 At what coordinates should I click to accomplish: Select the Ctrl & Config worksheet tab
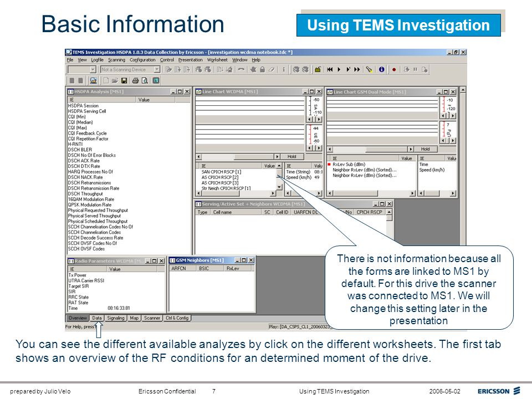coord(177,318)
